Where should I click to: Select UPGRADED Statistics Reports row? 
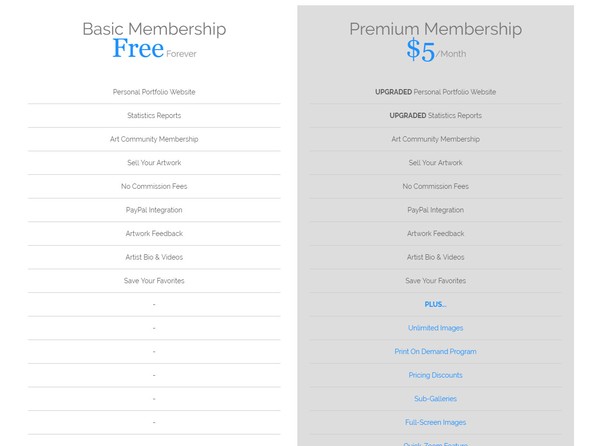click(435, 116)
